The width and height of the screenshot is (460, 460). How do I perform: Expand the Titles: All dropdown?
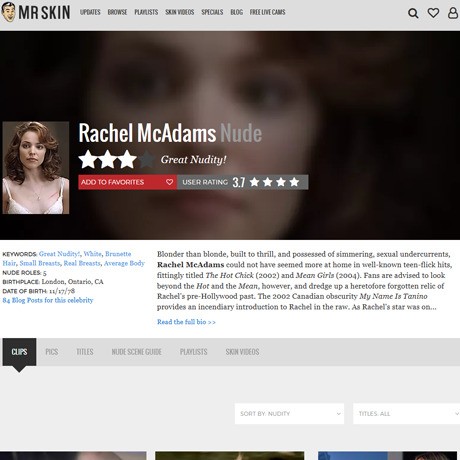(x=406, y=414)
